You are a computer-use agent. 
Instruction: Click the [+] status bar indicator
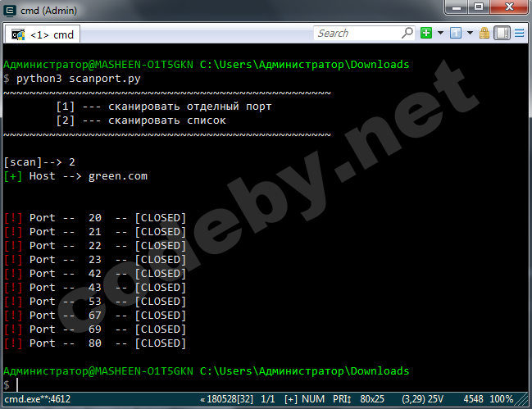coord(291,399)
